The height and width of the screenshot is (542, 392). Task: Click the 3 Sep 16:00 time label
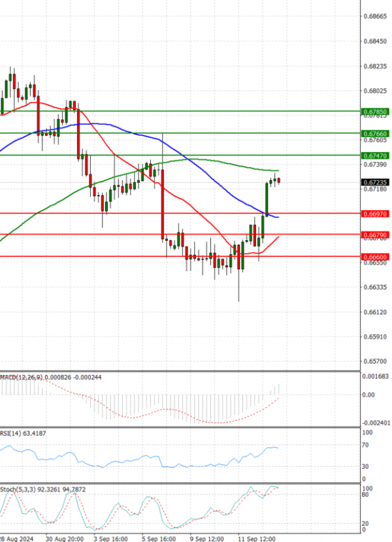[x=110, y=539]
